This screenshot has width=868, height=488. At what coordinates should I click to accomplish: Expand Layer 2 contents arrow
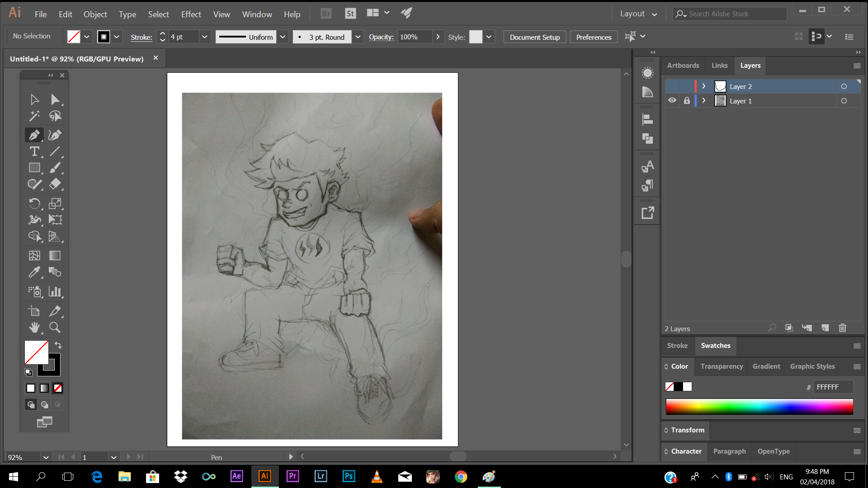pyautogui.click(x=704, y=86)
